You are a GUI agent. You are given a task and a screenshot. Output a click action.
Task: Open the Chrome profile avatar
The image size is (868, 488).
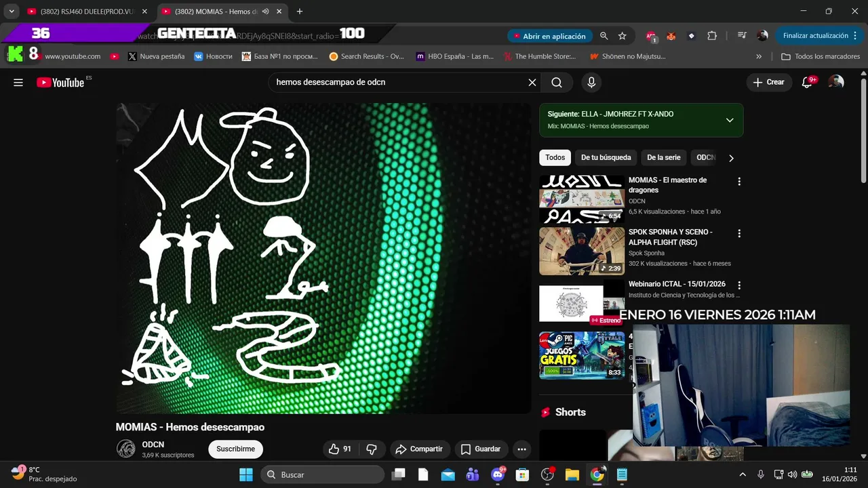pos(762,36)
